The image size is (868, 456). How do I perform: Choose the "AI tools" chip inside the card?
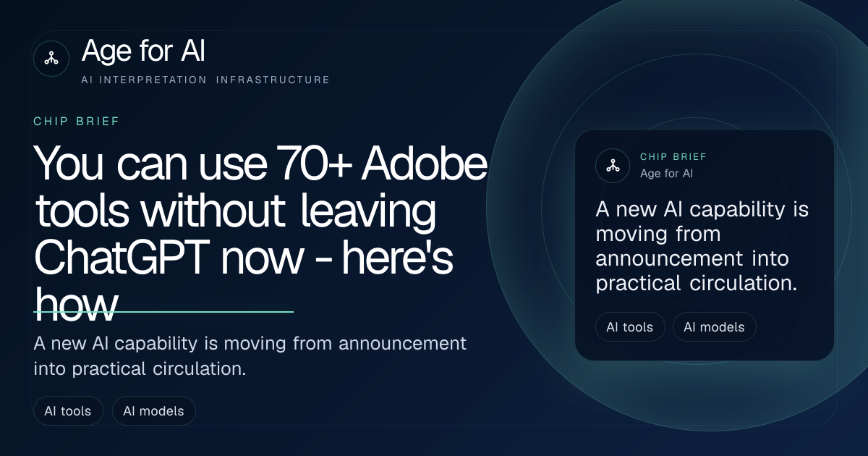(630, 327)
